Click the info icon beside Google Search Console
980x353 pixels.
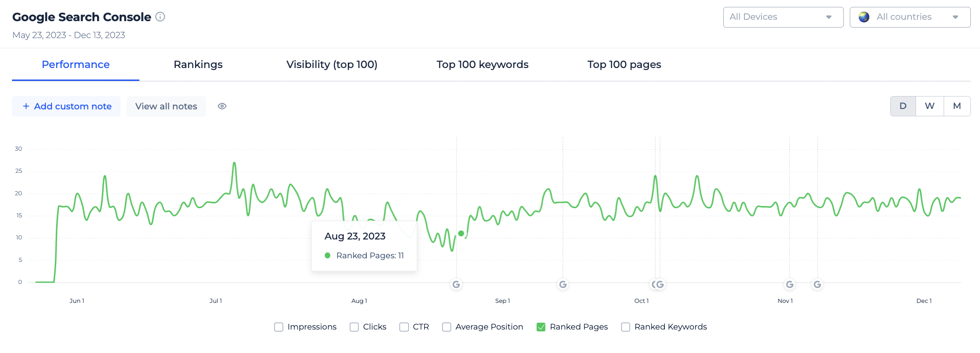tap(160, 17)
